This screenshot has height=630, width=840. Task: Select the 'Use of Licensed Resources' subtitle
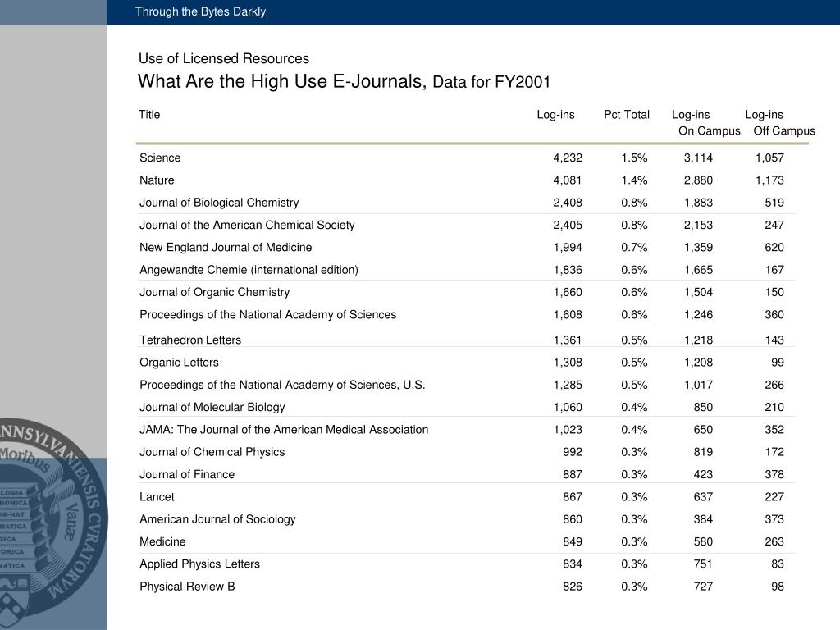click(224, 58)
